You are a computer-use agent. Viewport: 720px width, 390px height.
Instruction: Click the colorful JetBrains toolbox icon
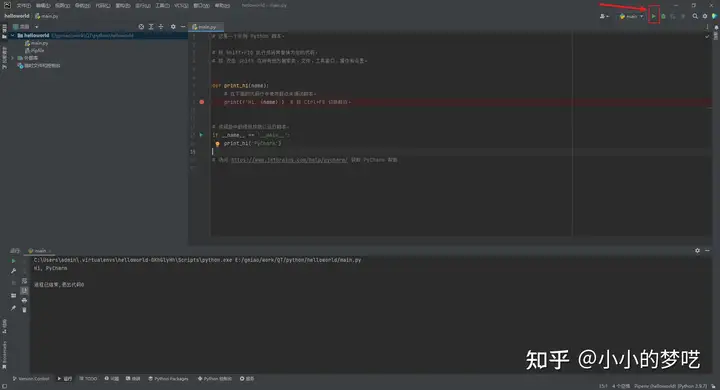tap(714, 16)
